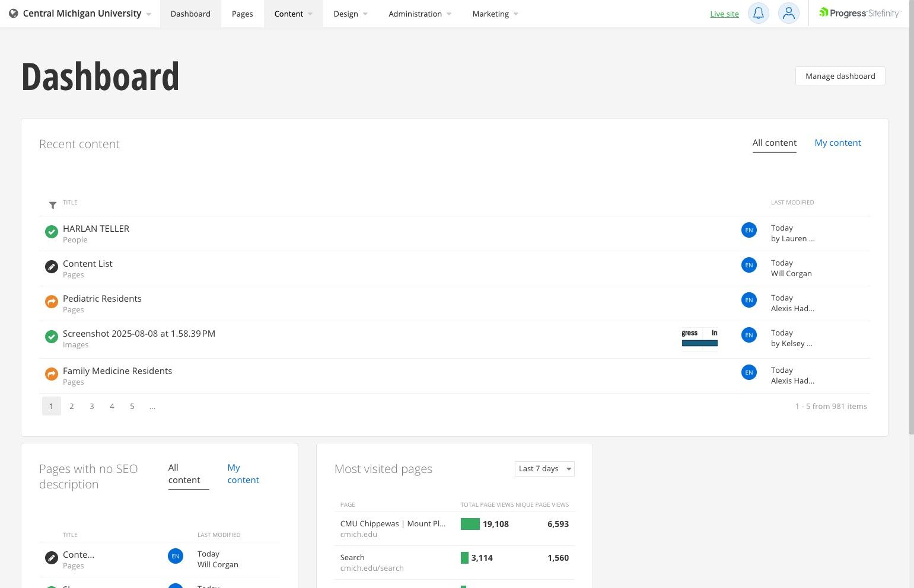The image size is (914, 588).
Task: Expand the Central Michigan University site selector
Action: click(81, 14)
